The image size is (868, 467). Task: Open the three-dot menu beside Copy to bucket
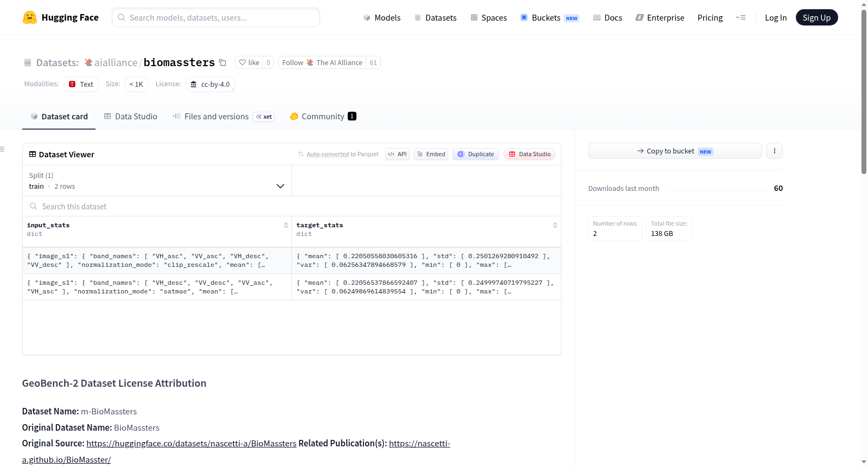[775, 151]
